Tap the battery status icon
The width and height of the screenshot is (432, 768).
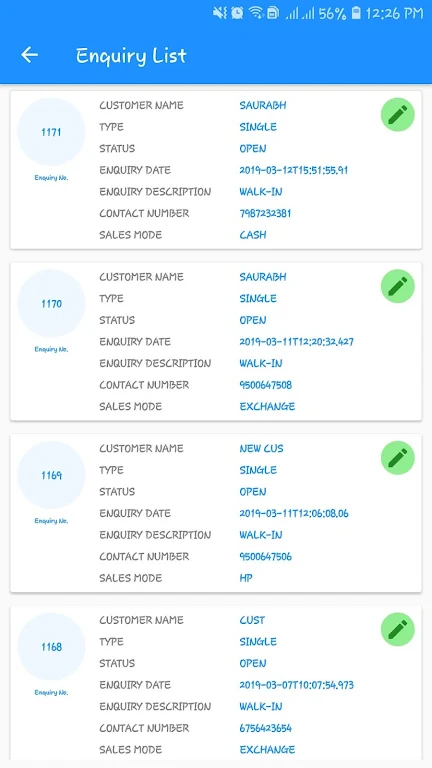click(x=356, y=13)
